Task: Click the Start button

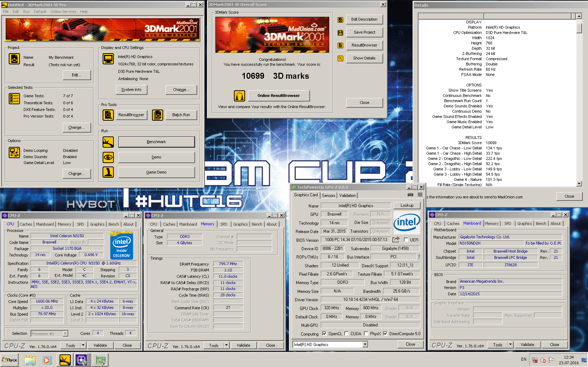Action: click(x=10, y=360)
